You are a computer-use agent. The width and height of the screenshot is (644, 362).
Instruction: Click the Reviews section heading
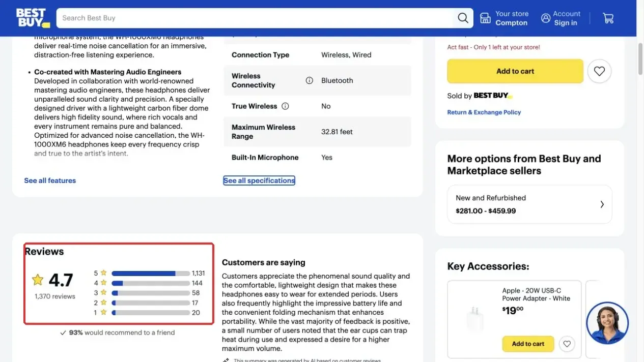pos(44,252)
